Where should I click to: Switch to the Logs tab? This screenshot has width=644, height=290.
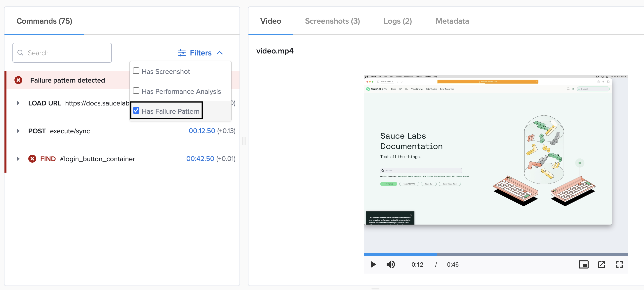pos(397,21)
